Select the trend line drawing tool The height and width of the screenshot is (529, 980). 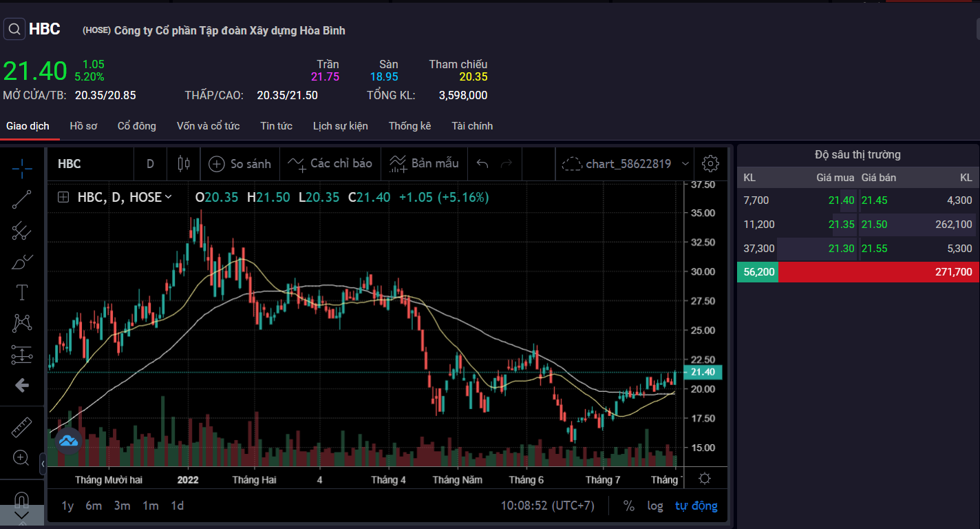(22, 199)
